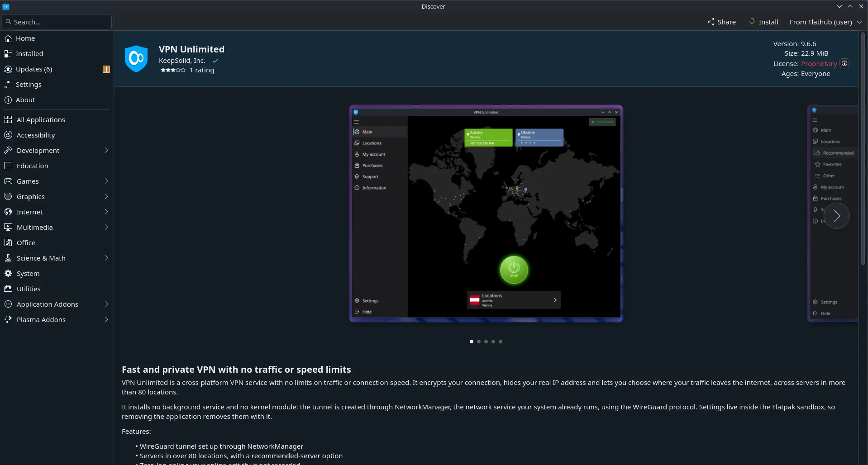Image resolution: width=868 pixels, height=465 pixels.
Task: Click the Education category icon
Action: coord(8,166)
